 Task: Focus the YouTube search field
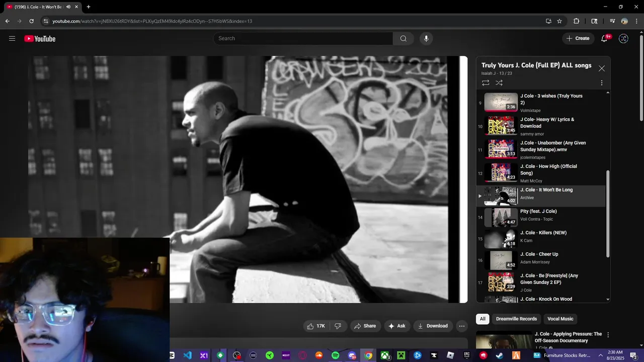click(303, 39)
